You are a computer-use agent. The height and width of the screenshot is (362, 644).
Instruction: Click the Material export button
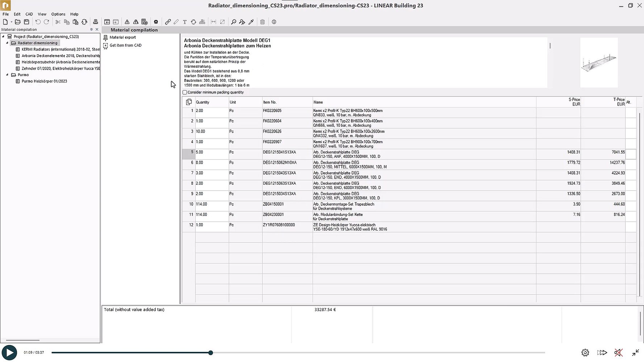click(x=122, y=37)
